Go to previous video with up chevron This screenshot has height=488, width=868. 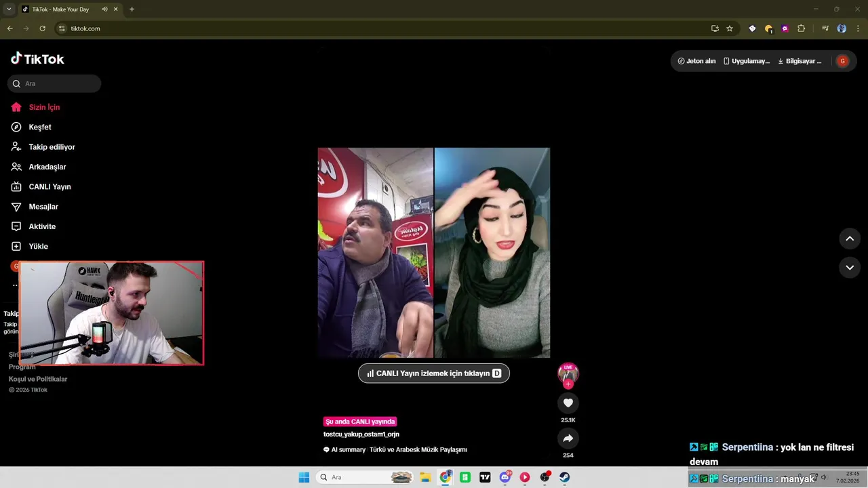(850, 239)
